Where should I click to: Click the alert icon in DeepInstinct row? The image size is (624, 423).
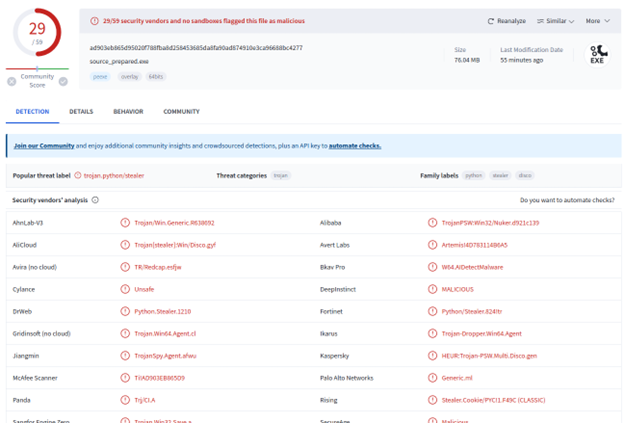pyautogui.click(x=432, y=289)
